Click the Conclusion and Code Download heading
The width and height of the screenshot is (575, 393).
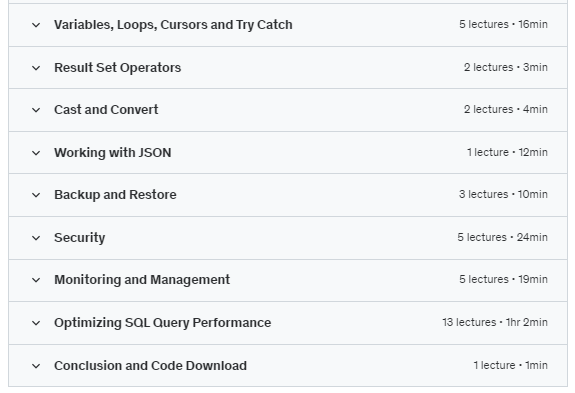pyautogui.click(x=150, y=366)
